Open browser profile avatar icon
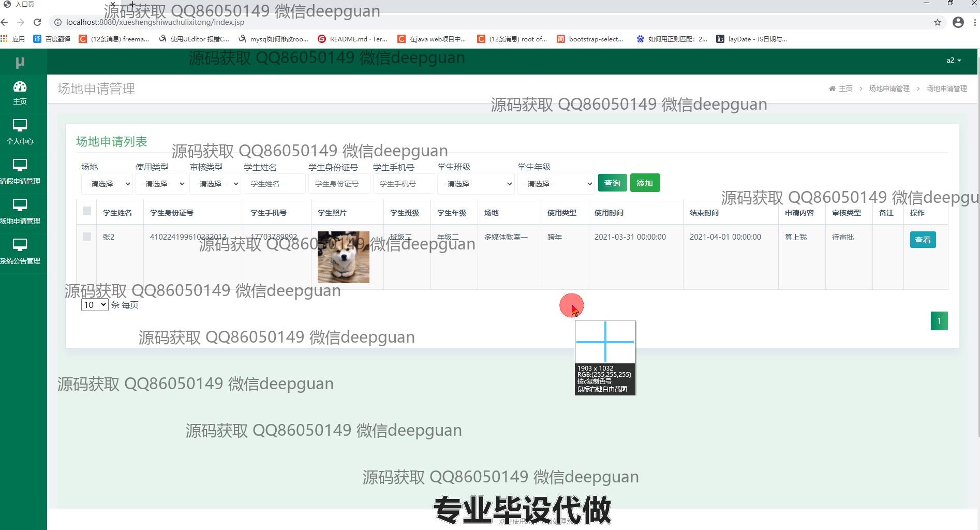The width and height of the screenshot is (980, 530). click(x=958, y=22)
